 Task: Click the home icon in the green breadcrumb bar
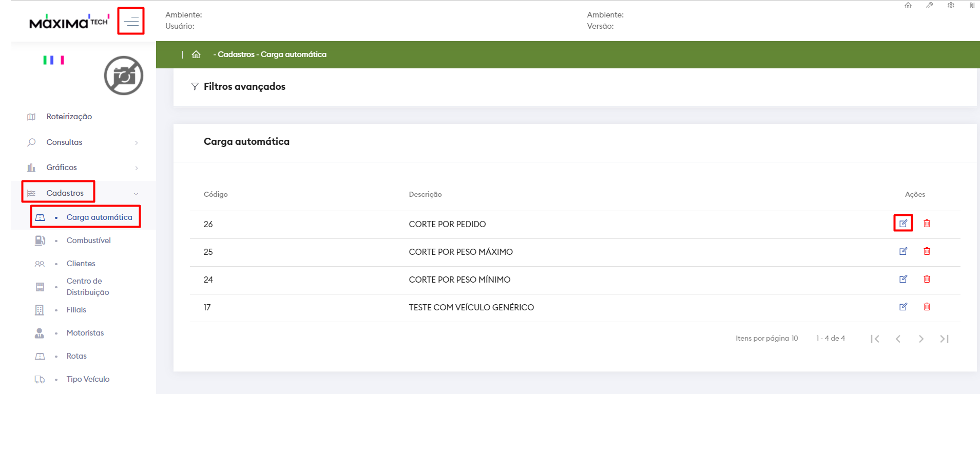196,54
